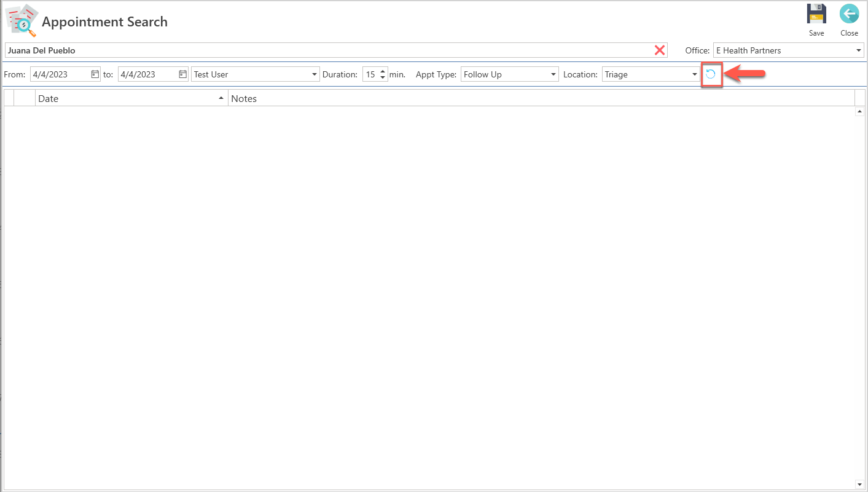Decrease the duration with down arrow
The image size is (868, 492).
pos(383,77)
